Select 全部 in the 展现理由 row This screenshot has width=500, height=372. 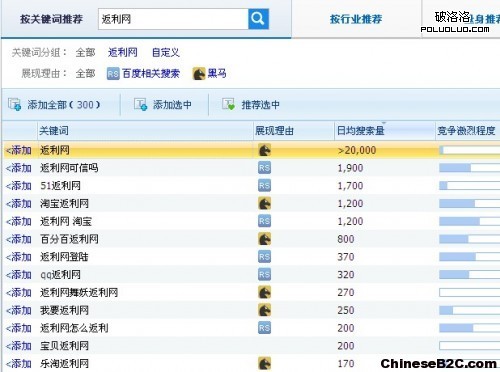tap(85, 73)
